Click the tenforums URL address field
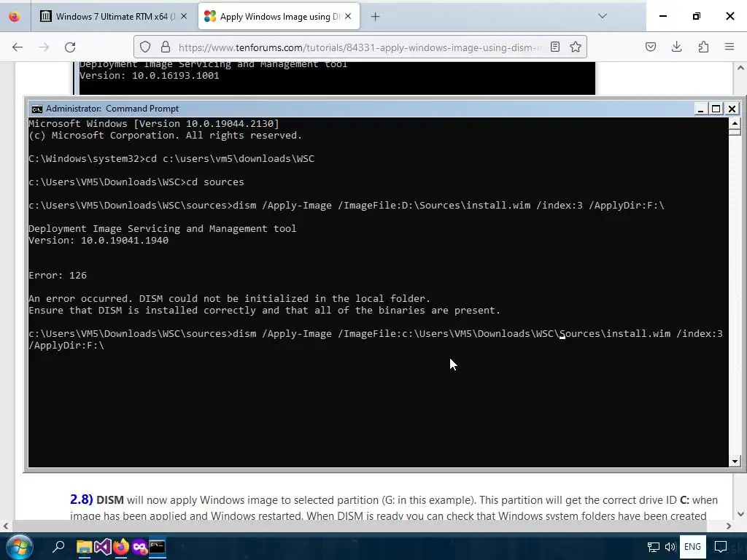Image resolution: width=747 pixels, height=560 pixels. point(360,47)
